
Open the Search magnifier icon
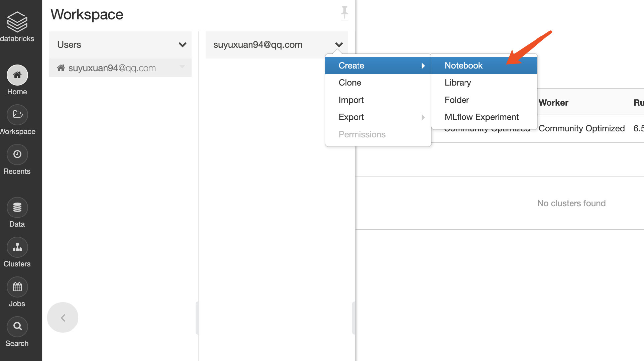pyautogui.click(x=17, y=327)
